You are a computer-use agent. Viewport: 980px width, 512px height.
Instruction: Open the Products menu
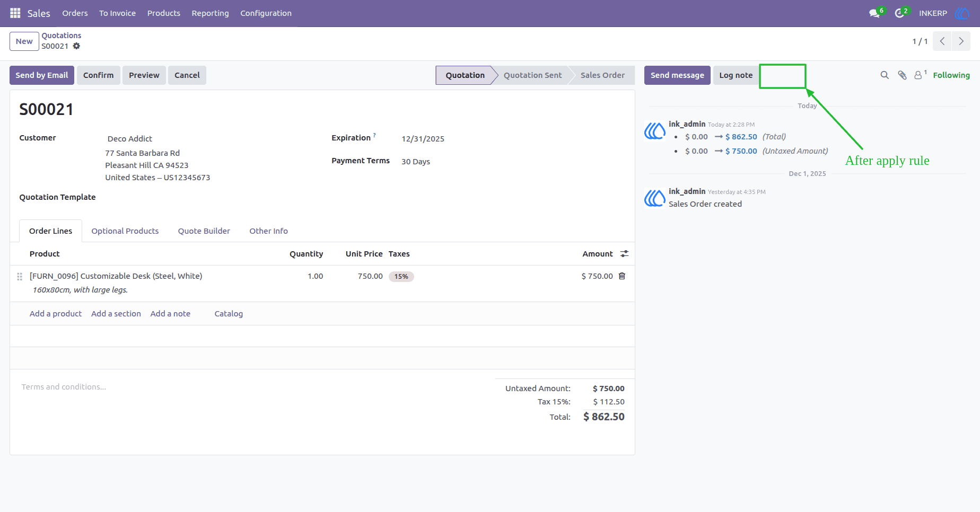pyautogui.click(x=164, y=13)
